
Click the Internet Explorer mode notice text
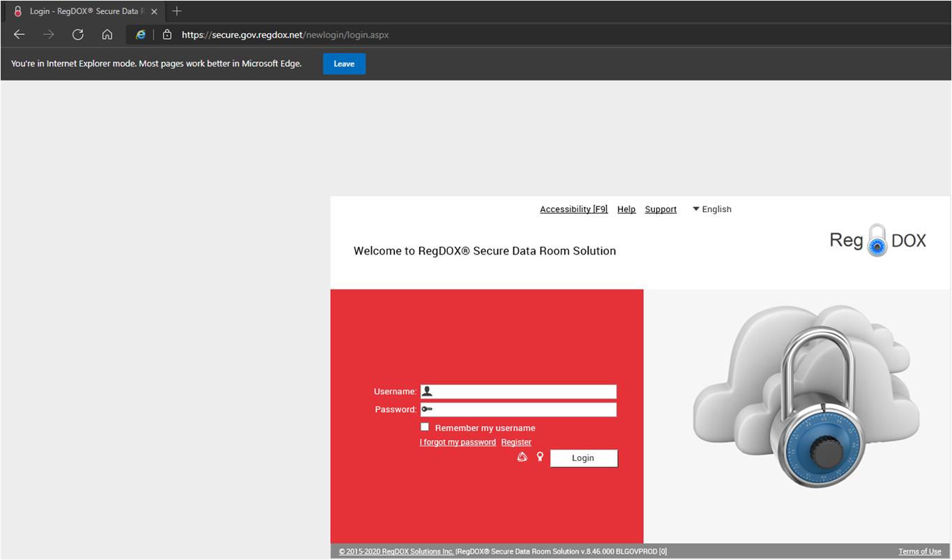[156, 63]
